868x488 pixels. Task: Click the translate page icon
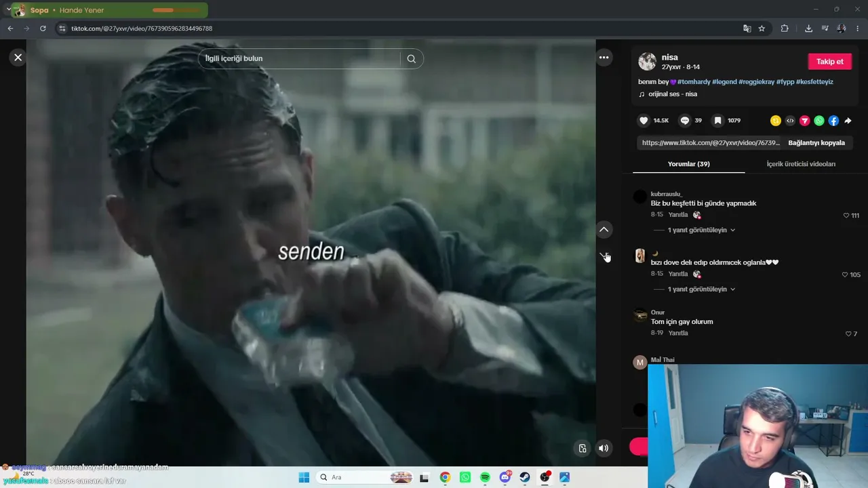coord(747,28)
